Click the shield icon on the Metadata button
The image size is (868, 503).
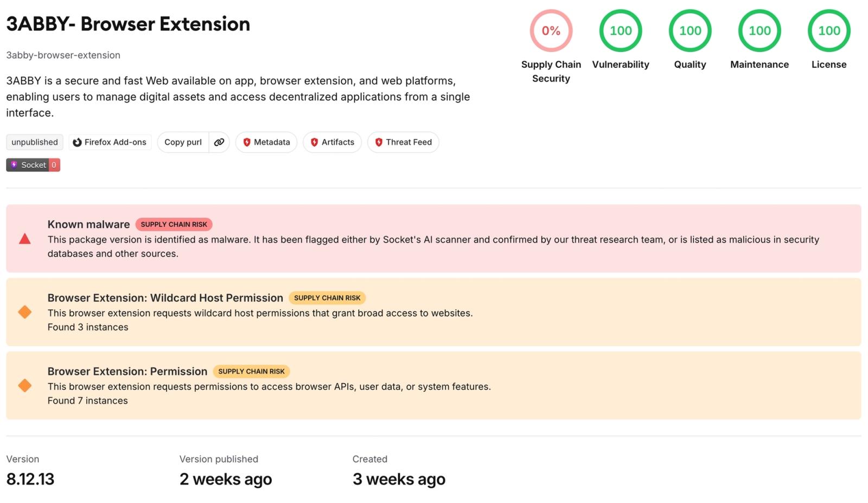[247, 142]
